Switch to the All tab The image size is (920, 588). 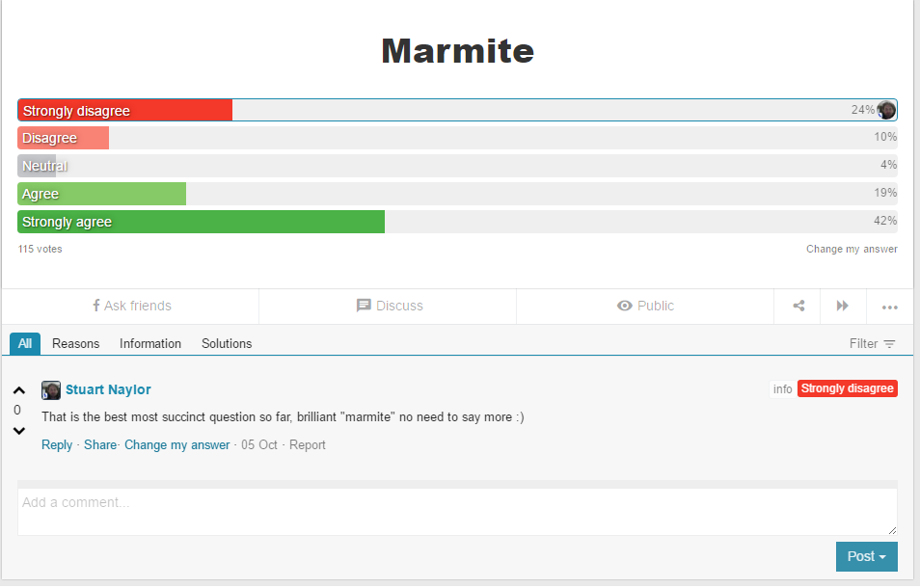tap(25, 344)
